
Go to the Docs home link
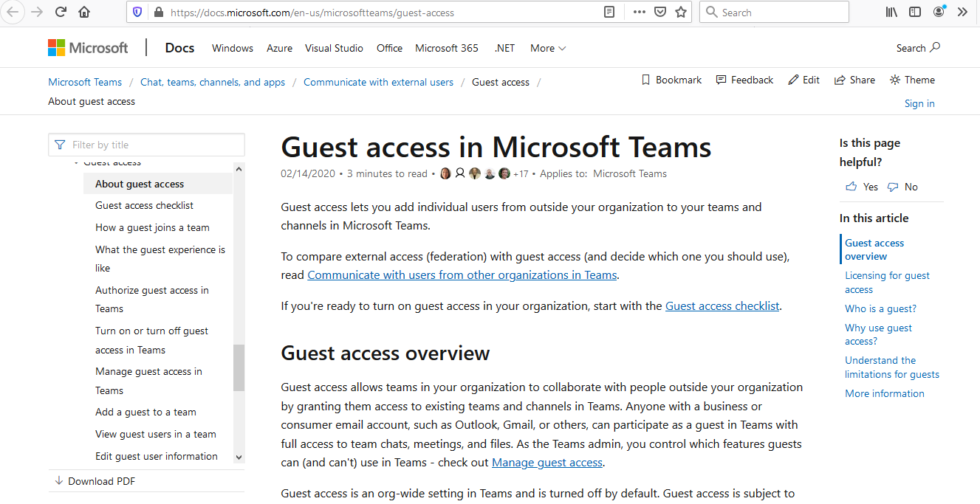pos(179,48)
